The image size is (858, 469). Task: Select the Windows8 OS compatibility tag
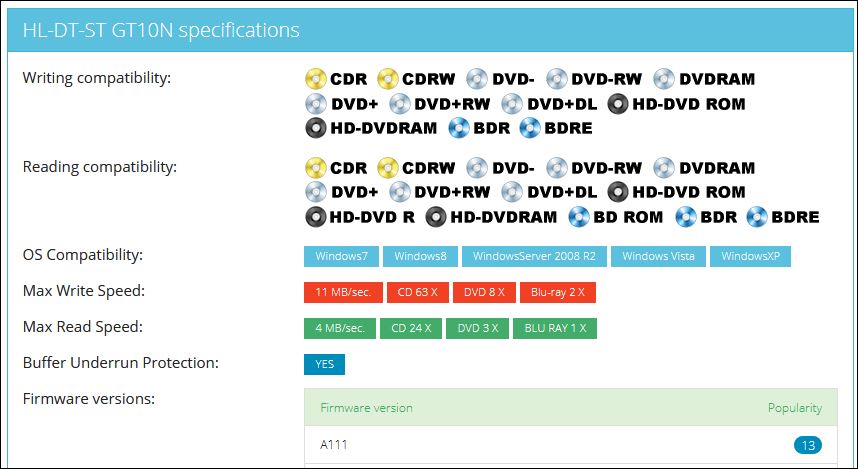pyautogui.click(x=420, y=256)
